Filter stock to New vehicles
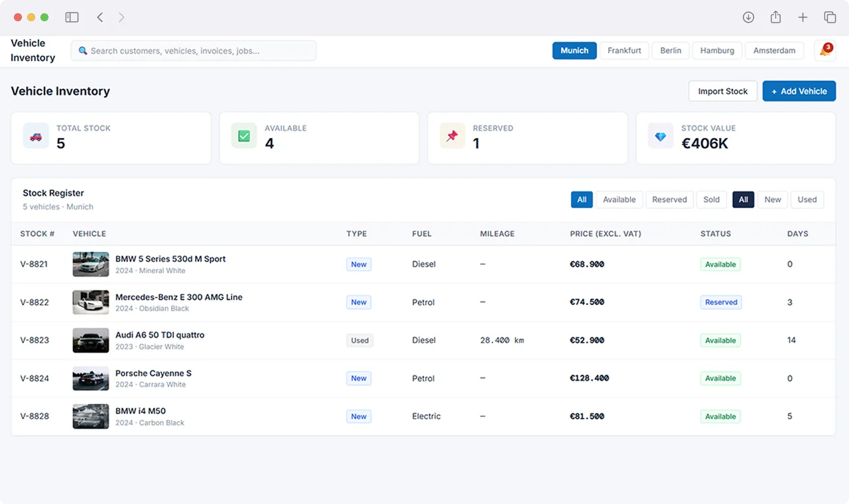This screenshot has width=849, height=504. pyautogui.click(x=773, y=200)
